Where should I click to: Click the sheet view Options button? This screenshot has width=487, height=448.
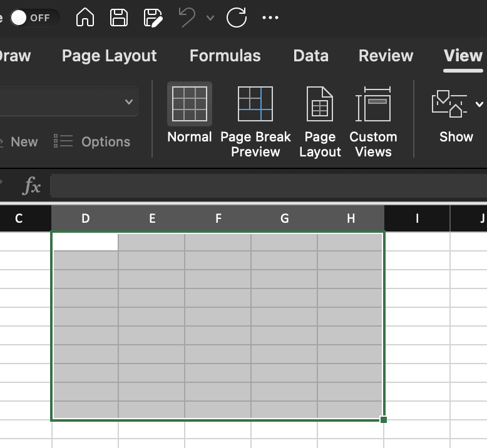pyautogui.click(x=92, y=142)
